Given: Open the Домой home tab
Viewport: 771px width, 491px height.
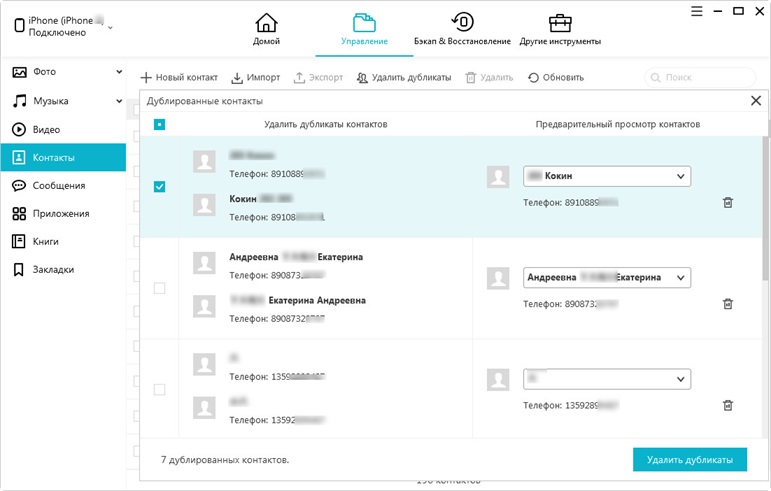Looking at the screenshot, I should 266,29.
